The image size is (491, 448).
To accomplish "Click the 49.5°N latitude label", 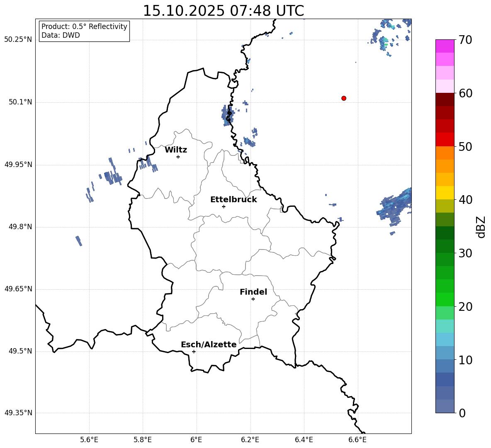I will (x=20, y=351).
